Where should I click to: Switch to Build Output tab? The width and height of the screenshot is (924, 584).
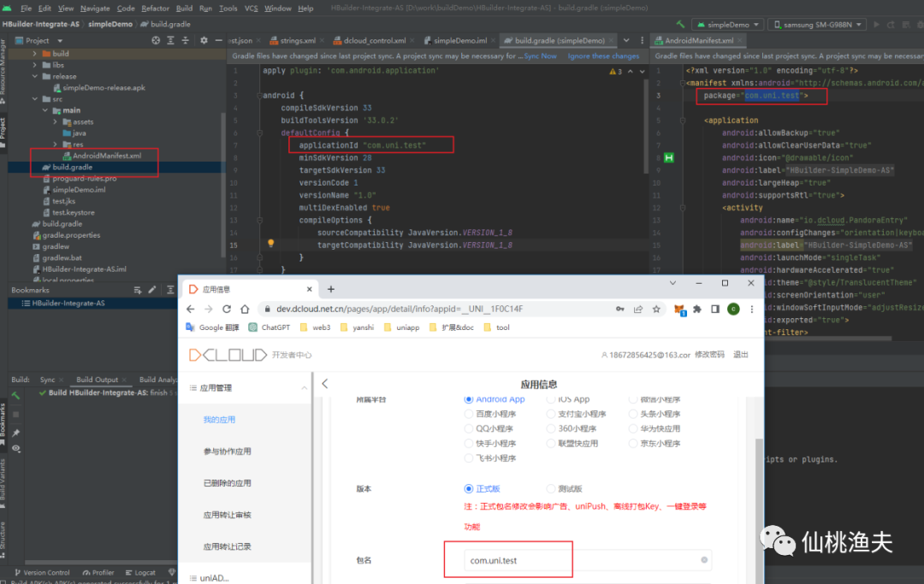97,380
